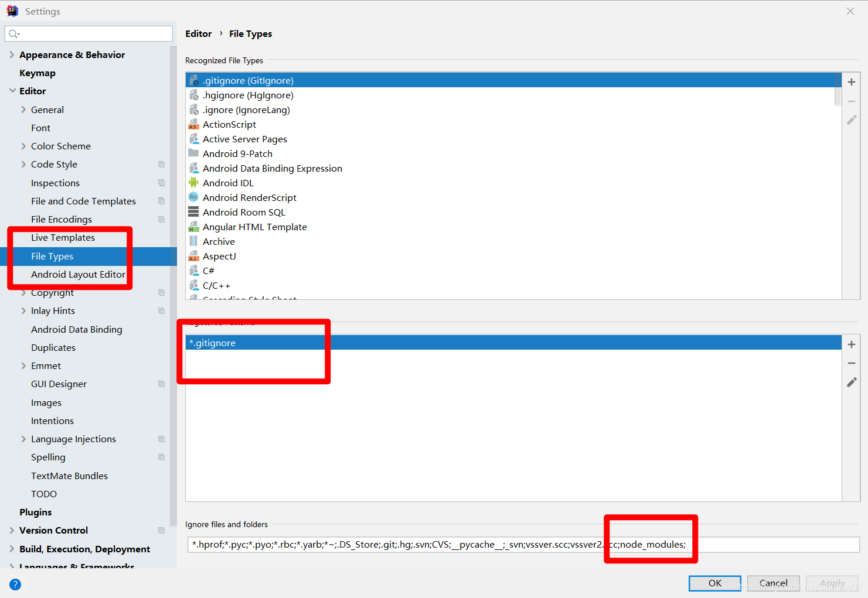Click the Ignore files and folders field
This screenshot has height=598, width=868.
pyautogui.click(x=523, y=545)
